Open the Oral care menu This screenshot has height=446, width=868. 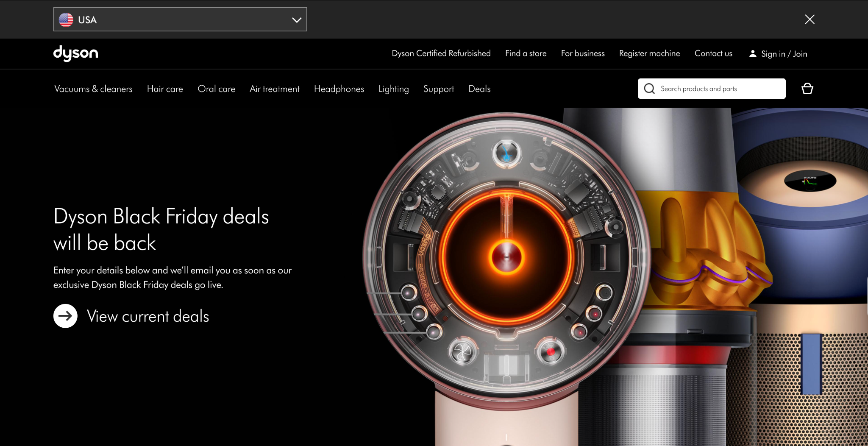pos(216,89)
